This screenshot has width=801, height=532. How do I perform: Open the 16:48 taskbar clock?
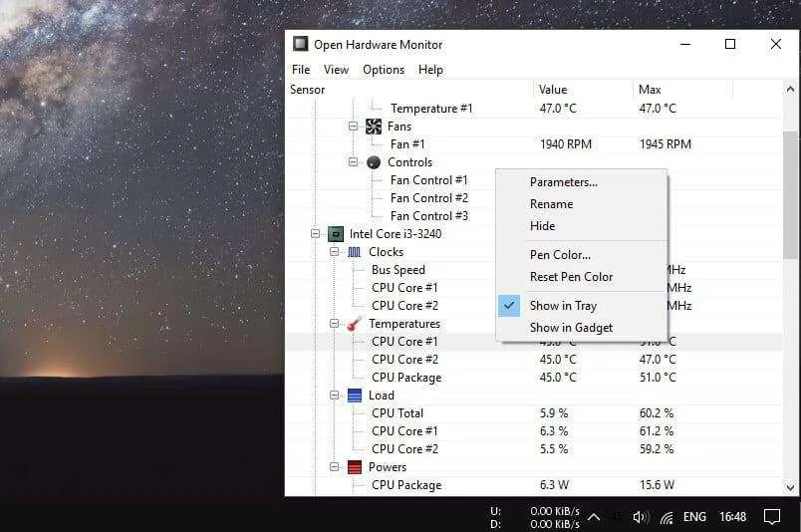[x=732, y=517]
